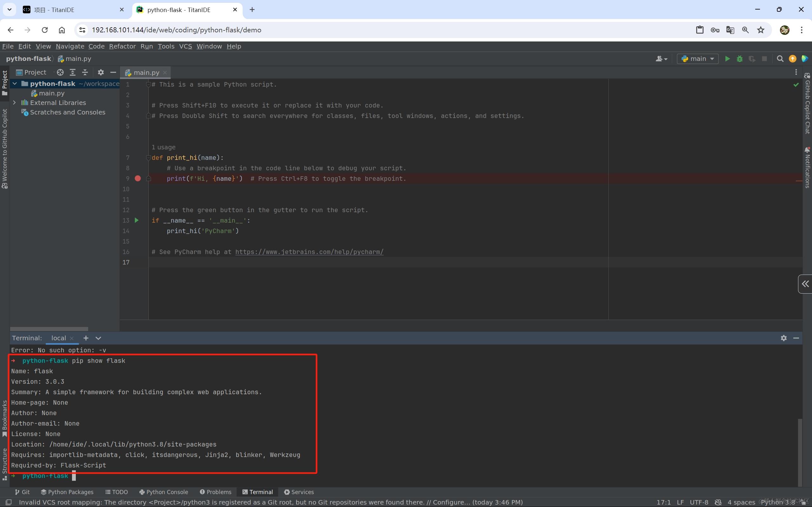This screenshot has width=812, height=507.
Task: Switch to the Python Console tab
Action: [163, 491]
